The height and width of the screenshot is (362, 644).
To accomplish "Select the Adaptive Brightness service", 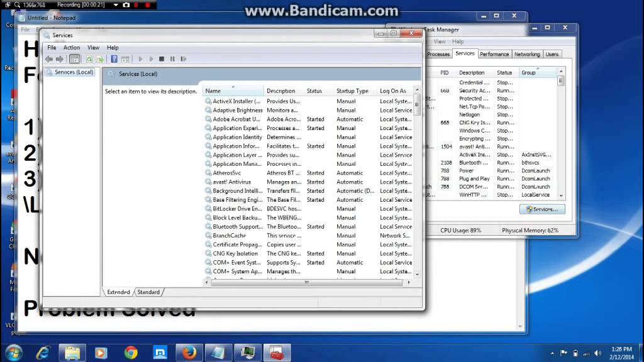I will pos(308,111).
